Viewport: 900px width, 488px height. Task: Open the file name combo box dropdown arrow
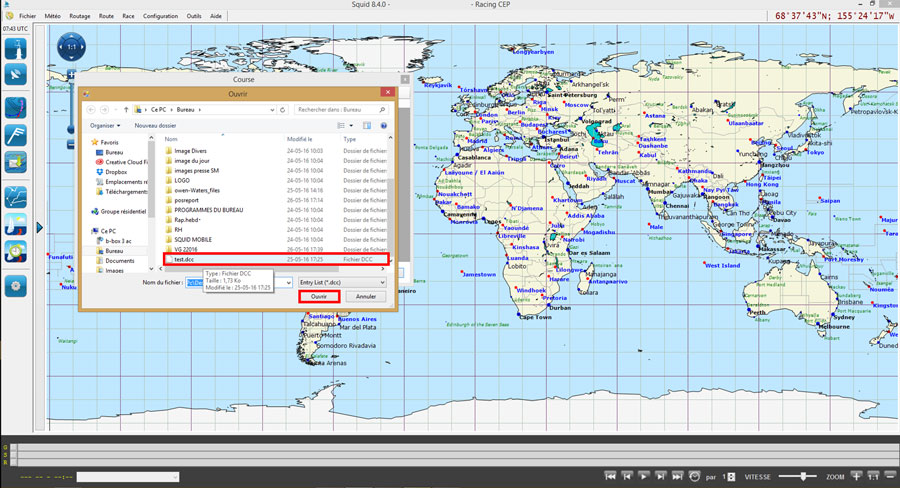coord(288,283)
